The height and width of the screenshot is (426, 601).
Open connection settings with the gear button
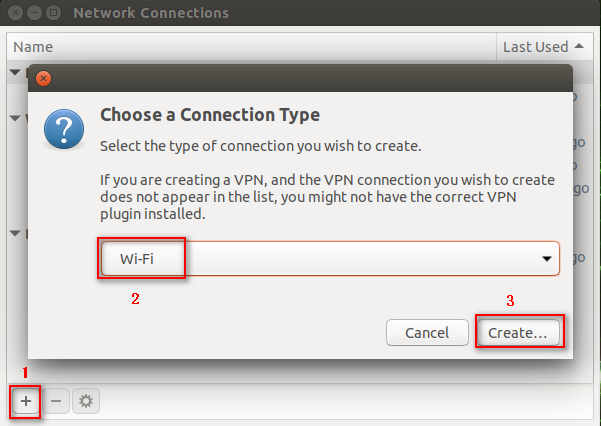tap(86, 401)
